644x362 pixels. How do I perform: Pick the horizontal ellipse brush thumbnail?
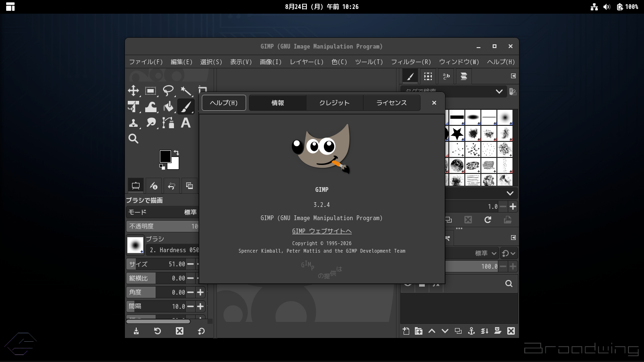pyautogui.click(x=473, y=117)
